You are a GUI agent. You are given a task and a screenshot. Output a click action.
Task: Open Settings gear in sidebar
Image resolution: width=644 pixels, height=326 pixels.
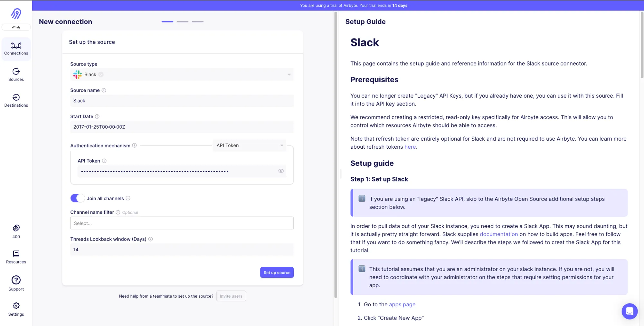16,306
